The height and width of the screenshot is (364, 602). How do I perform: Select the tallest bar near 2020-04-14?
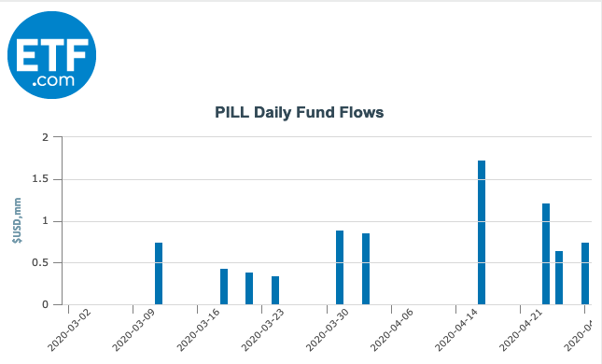[482, 232]
